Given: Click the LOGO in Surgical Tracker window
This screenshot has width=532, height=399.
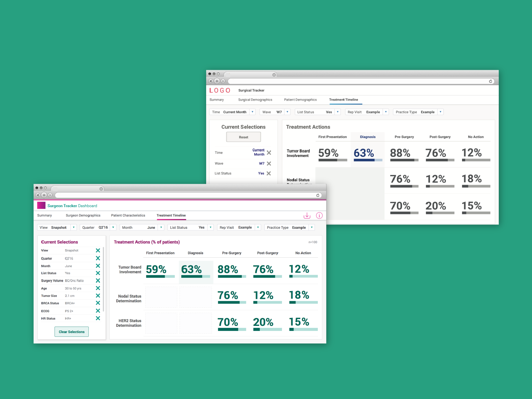Looking at the screenshot, I should (x=220, y=90).
